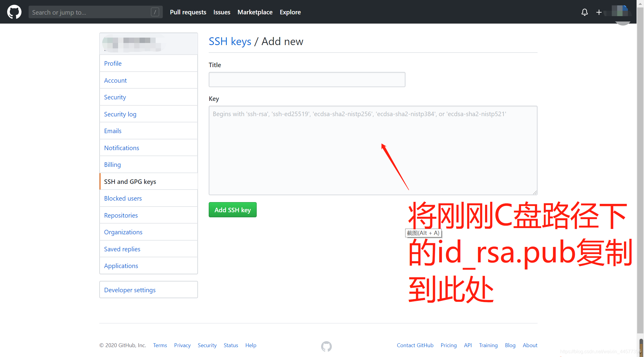Open Repositories settings
The height and width of the screenshot is (357, 644).
tap(148, 215)
